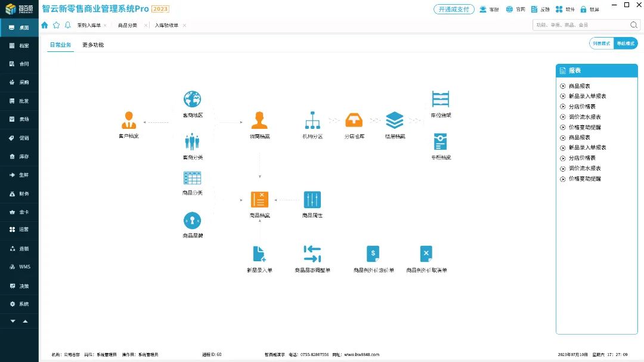Open the 分店仓库 branch warehouse icon
Screen dimensions: 644x362
coord(354,120)
